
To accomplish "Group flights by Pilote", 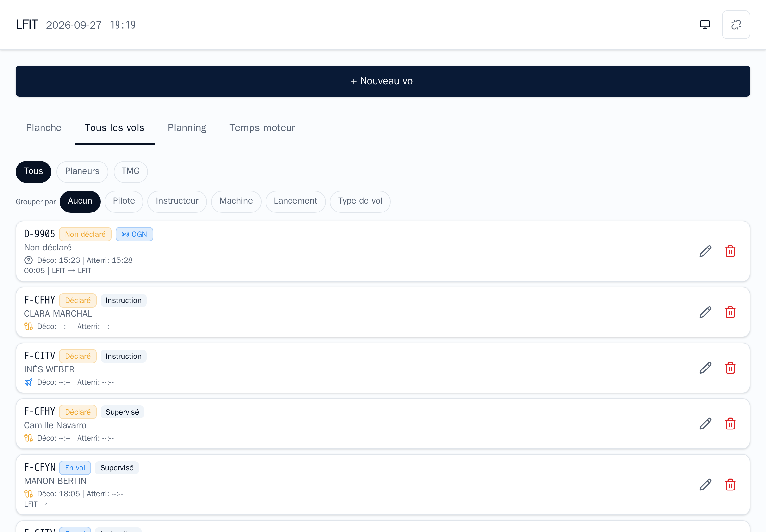I will click(x=124, y=201).
